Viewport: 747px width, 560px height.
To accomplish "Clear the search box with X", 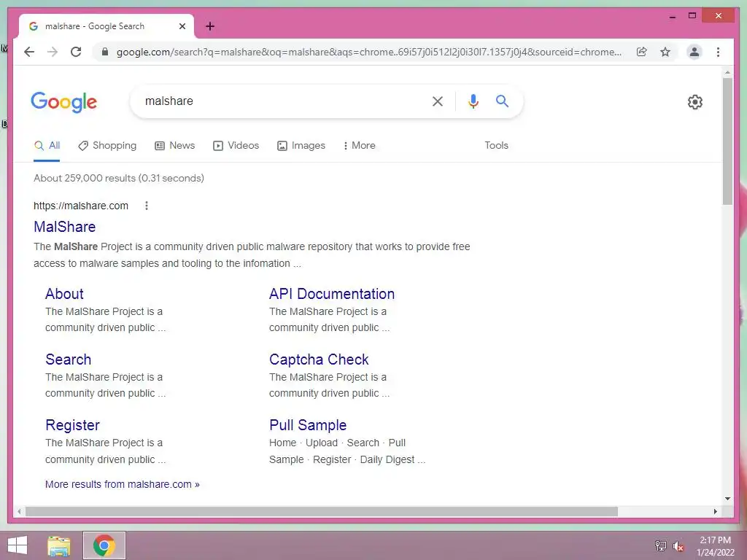I will click(438, 101).
